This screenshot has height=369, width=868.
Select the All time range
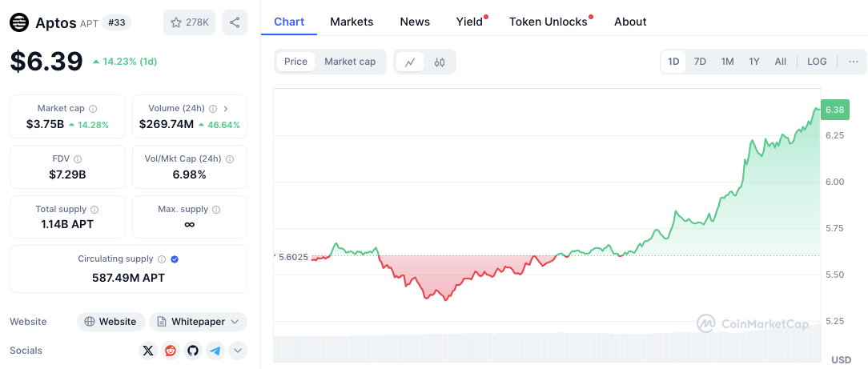pyautogui.click(x=781, y=62)
